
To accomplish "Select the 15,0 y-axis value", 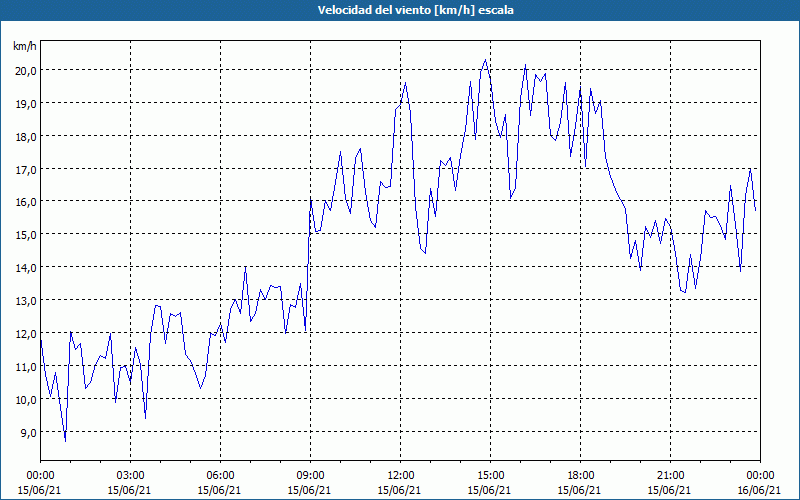I will [27, 235].
